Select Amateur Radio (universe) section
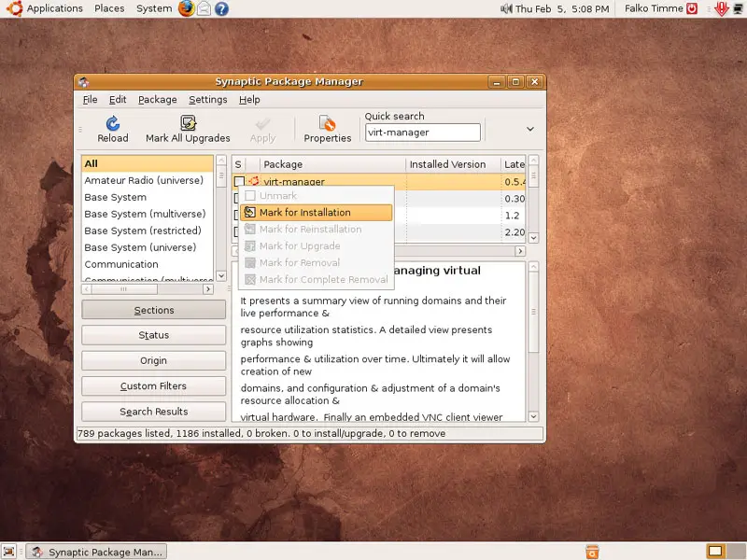This screenshot has width=747, height=560. (148, 180)
